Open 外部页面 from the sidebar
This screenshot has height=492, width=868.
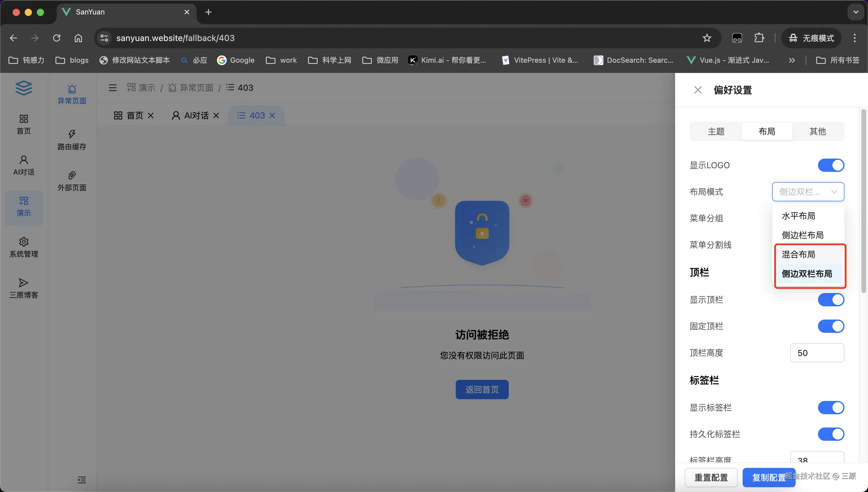point(72,181)
